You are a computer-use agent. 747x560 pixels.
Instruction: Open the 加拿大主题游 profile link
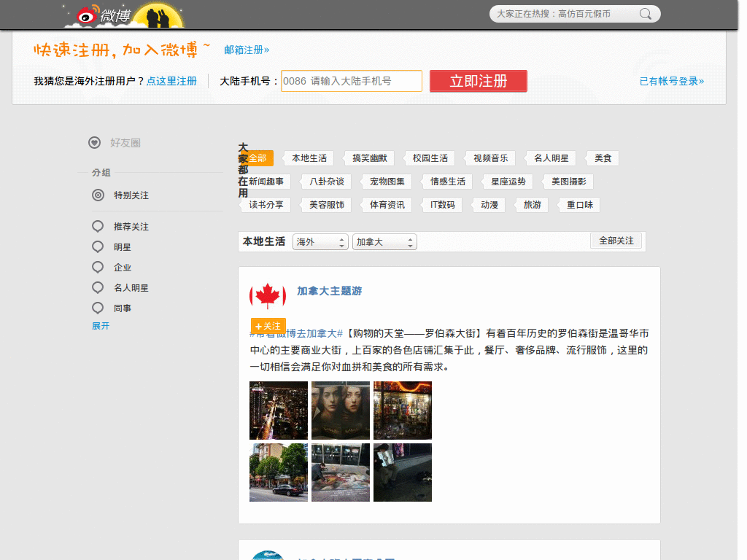(330, 291)
